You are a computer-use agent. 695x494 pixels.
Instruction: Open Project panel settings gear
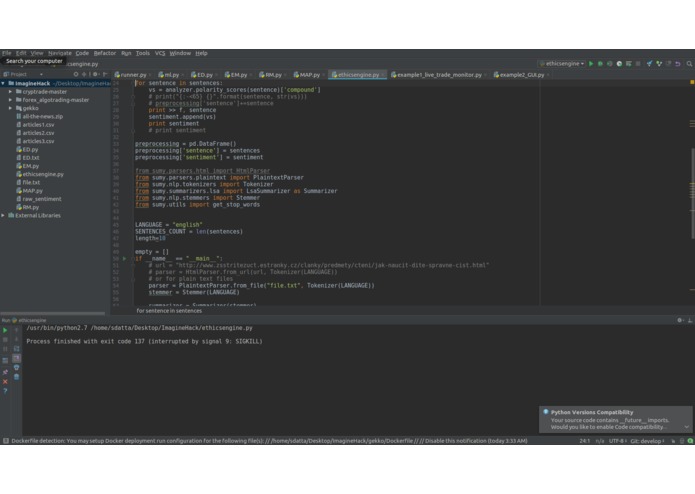[x=95, y=74]
